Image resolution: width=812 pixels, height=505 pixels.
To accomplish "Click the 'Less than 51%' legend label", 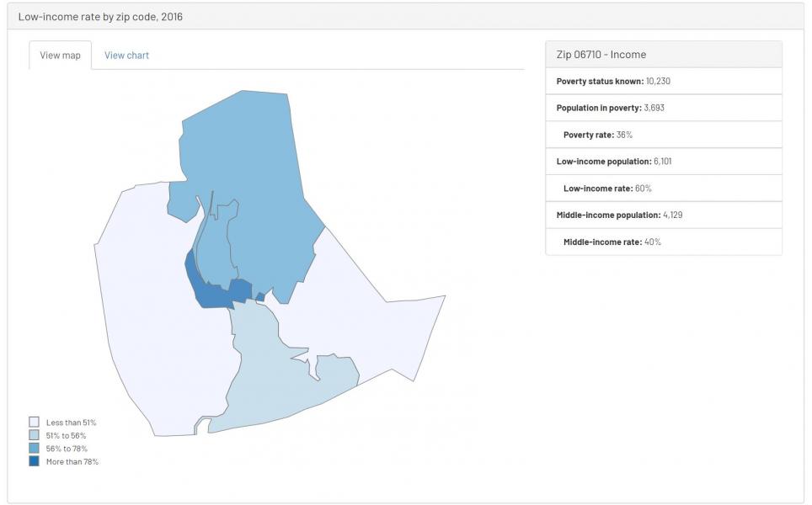I will [71, 423].
